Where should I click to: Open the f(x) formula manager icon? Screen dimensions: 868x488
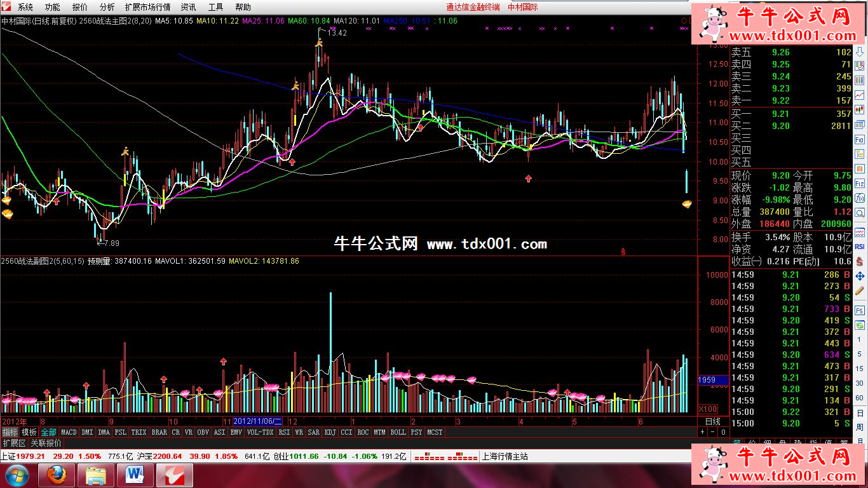pos(860,198)
